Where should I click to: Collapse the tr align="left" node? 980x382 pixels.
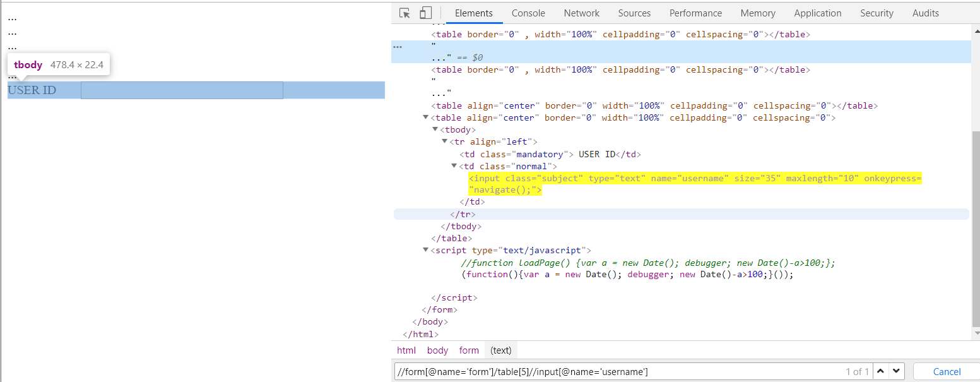click(445, 142)
